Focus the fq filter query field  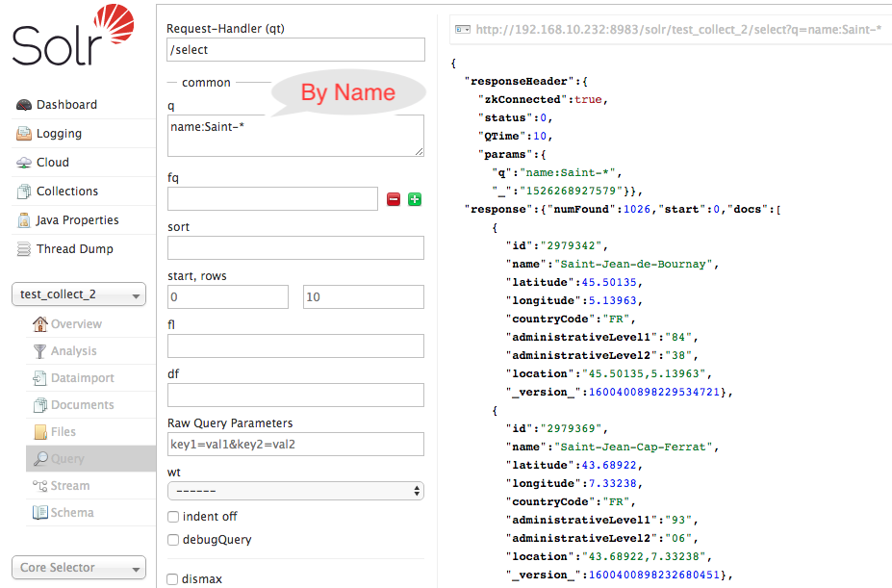click(272, 198)
